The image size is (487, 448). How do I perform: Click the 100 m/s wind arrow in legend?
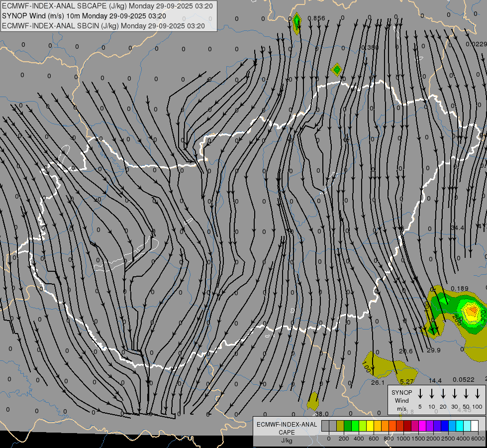click(x=478, y=394)
